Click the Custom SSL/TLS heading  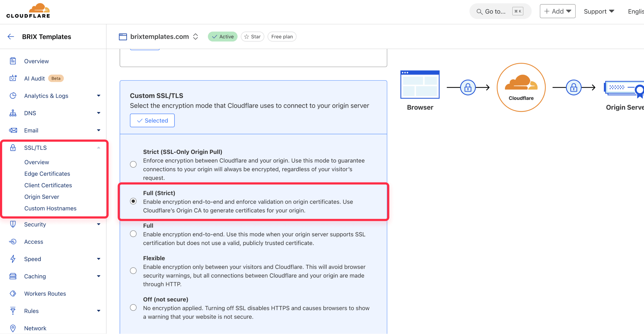pos(156,96)
